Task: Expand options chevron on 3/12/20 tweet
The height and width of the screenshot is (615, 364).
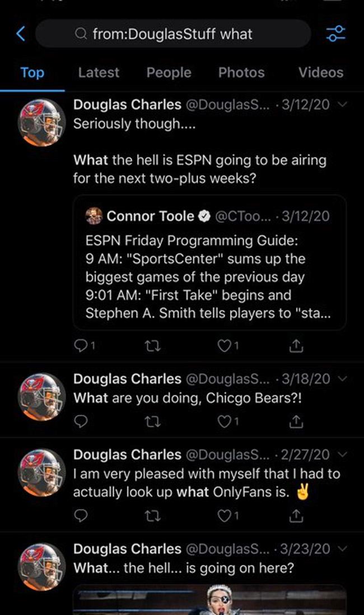Action: tap(343, 105)
